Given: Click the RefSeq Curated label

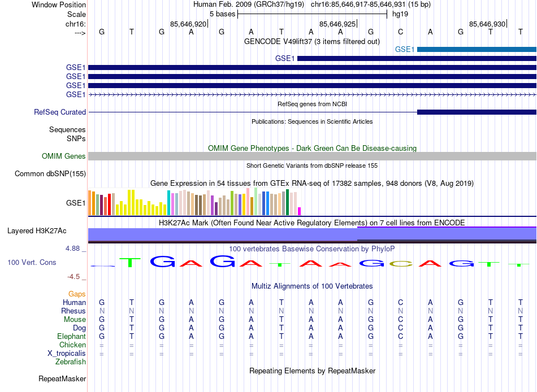Looking at the screenshot, I should click(x=60, y=112).
